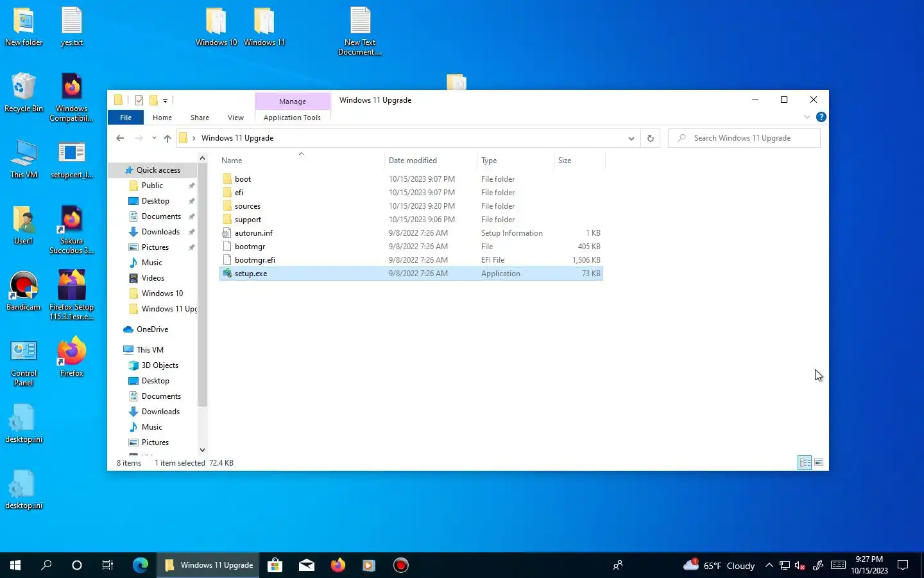Click navigation pane scrollbar up arrow
This screenshot has width=924, height=578.
pyautogui.click(x=202, y=158)
